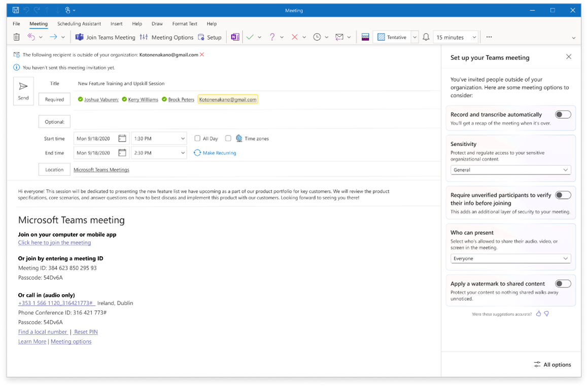Open the File menu
The width and height of the screenshot is (588, 387).
click(17, 24)
